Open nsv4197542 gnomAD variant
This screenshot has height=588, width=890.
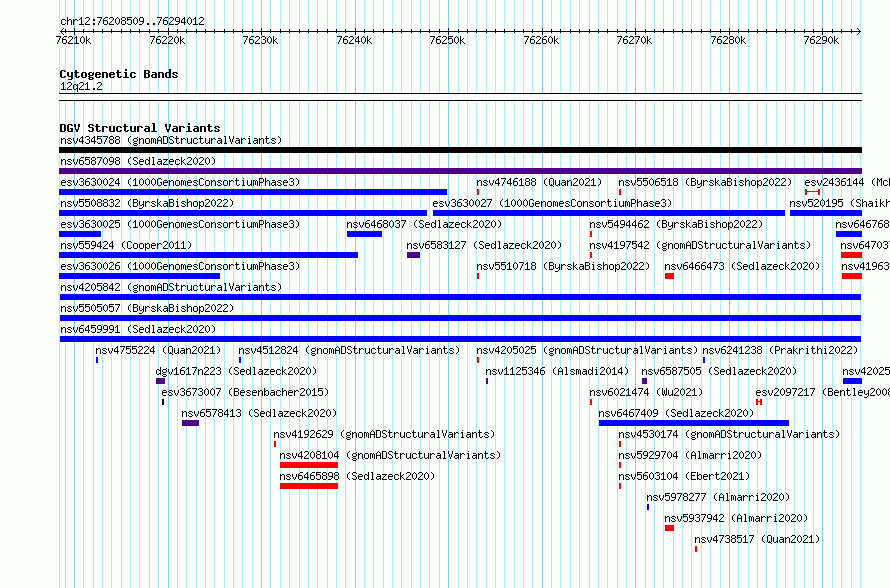(700, 245)
